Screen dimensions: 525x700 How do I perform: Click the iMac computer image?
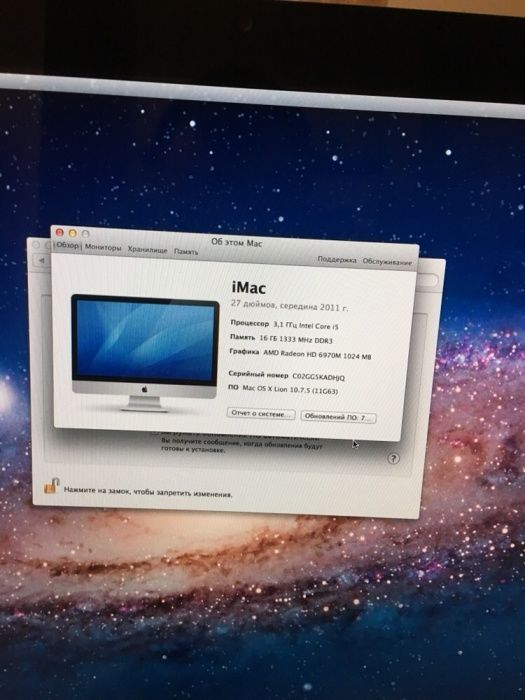pos(145,353)
